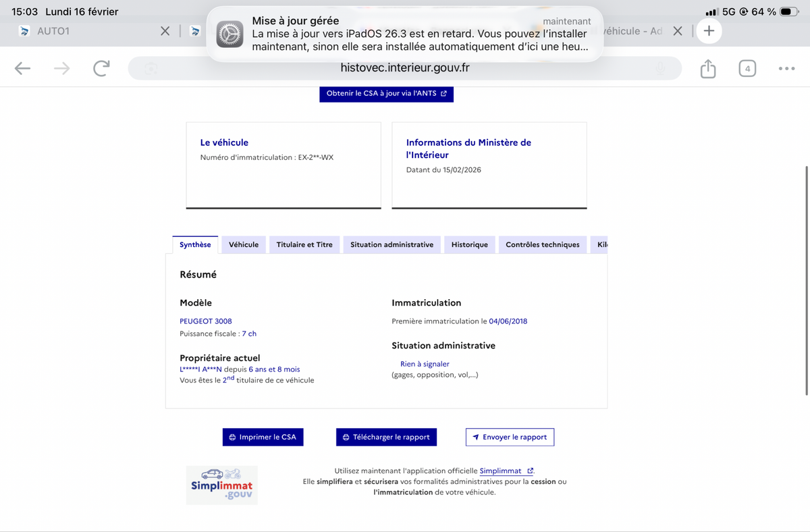
Task: Close the AUTO1 tab
Action: point(164,31)
